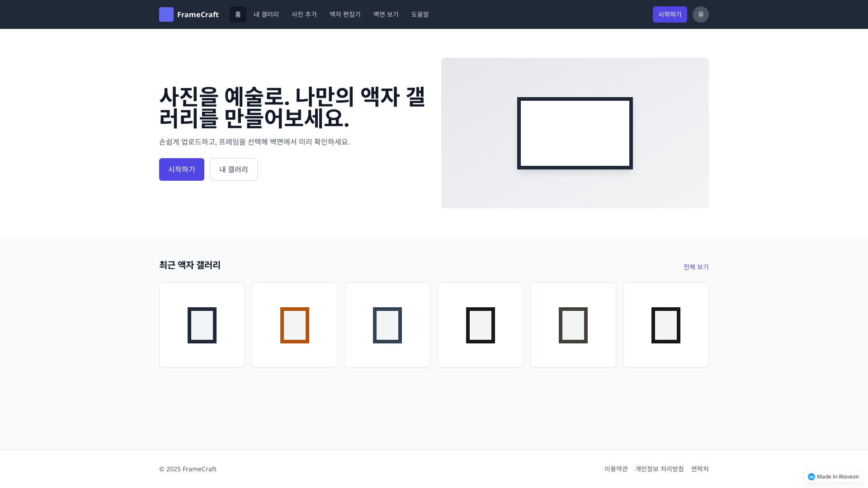Viewport: 868px width, 488px height.
Task: Click '개인정보 처리방침' in the footer
Action: [659, 469]
